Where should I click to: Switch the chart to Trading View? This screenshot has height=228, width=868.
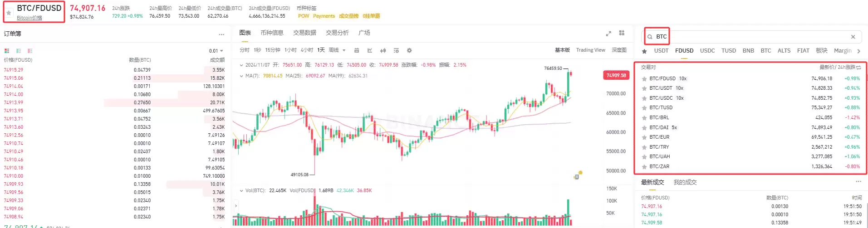pyautogui.click(x=590, y=50)
